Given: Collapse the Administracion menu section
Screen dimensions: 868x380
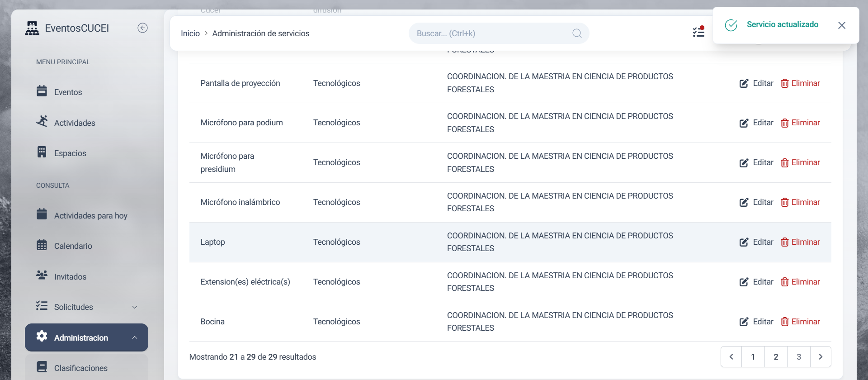Looking at the screenshot, I should pyautogui.click(x=134, y=337).
